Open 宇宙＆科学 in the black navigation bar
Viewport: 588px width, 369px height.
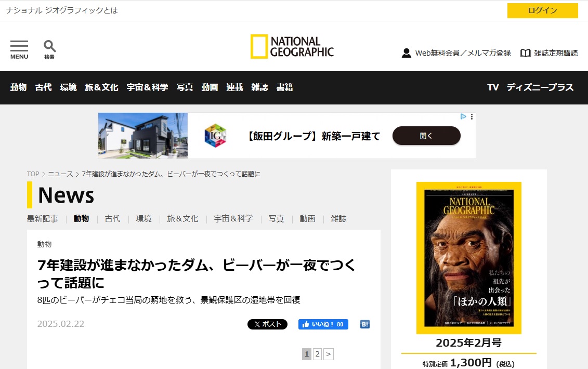(147, 87)
